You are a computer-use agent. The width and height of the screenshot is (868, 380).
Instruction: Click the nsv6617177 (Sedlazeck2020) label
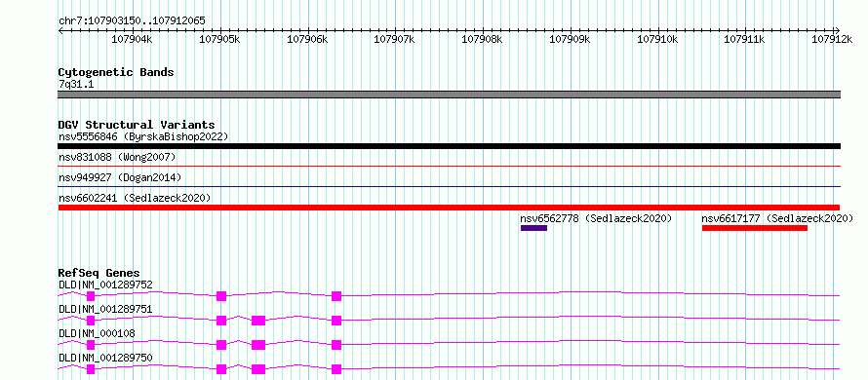(777, 218)
